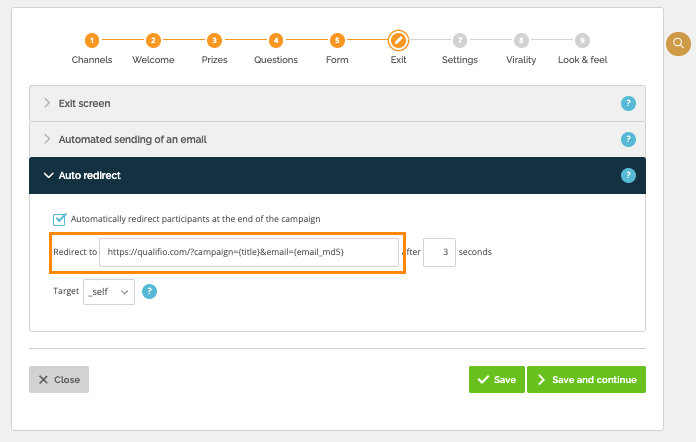Image resolution: width=696 pixels, height=442 pixels.
Task: Switch to the Welcome step label
Action: tap(153, 60)
